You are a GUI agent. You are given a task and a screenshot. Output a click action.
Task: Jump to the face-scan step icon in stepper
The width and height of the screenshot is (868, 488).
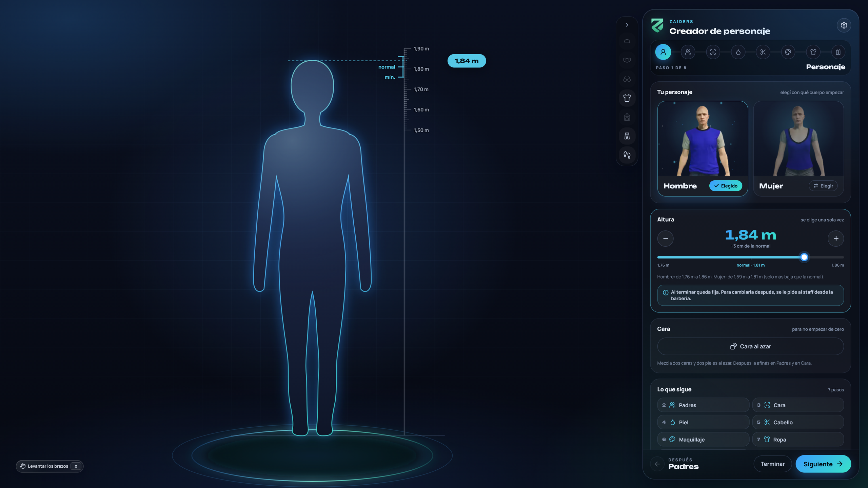click(713, 52)
